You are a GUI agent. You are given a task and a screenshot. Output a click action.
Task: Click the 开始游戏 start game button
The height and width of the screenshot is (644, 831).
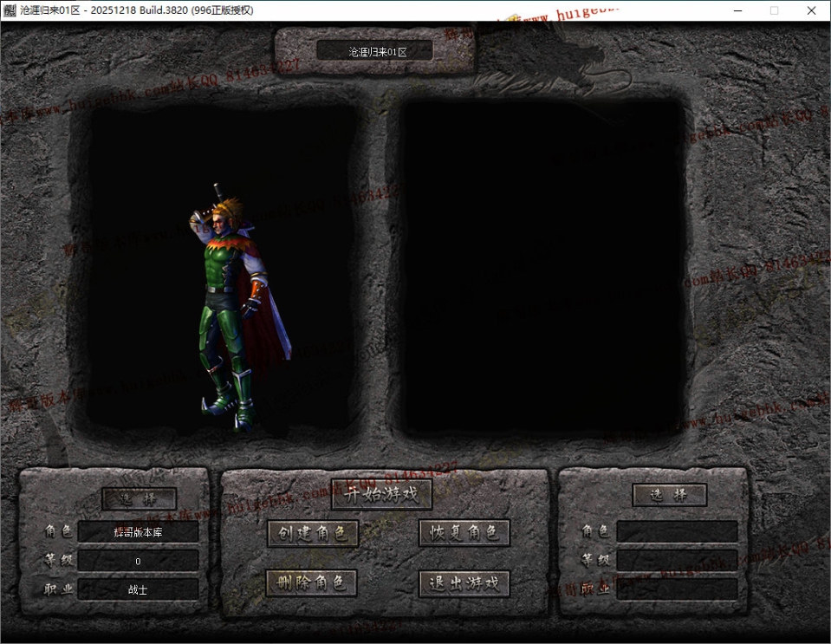(x=381, y=495)
